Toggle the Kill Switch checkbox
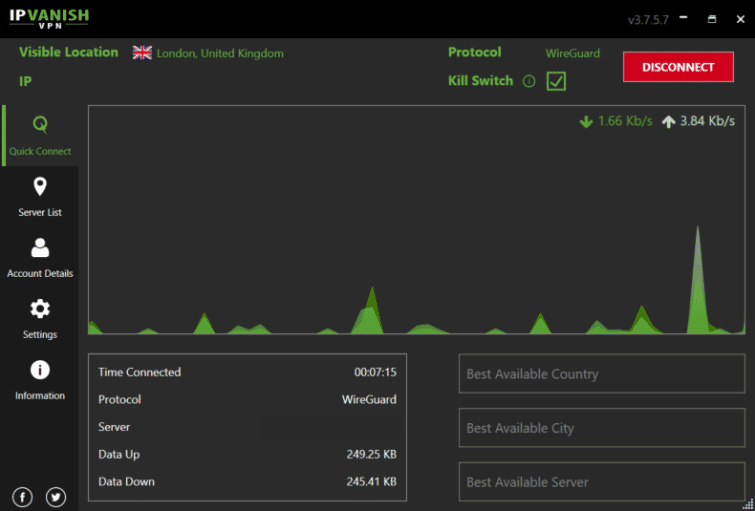Screen dimensions: 755x511 (556, 81)
